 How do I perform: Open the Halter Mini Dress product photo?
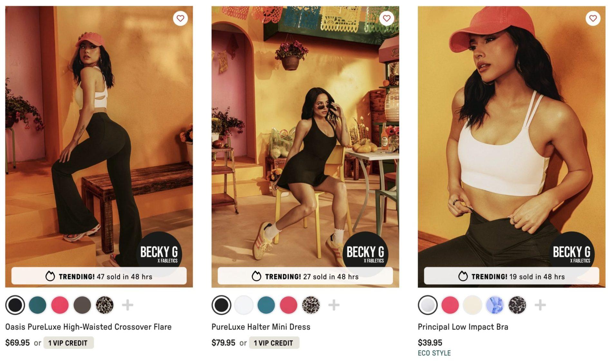point(305,147)
